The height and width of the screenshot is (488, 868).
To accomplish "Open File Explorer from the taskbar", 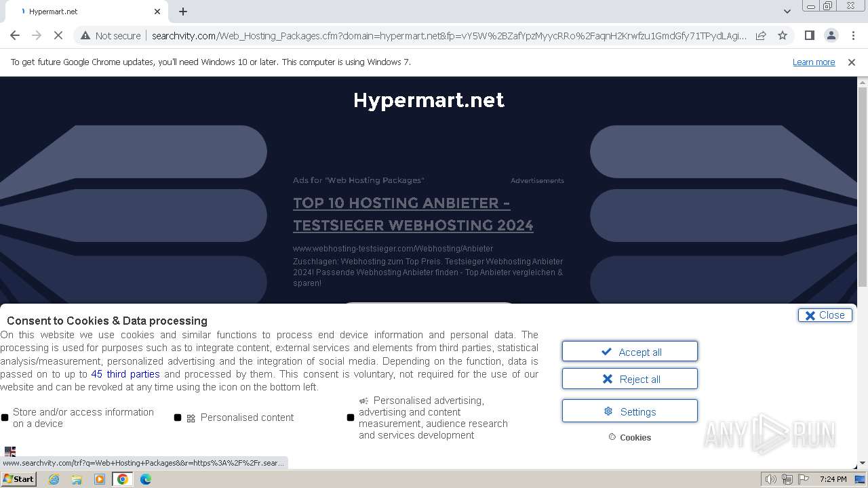I will pos(77,479).
